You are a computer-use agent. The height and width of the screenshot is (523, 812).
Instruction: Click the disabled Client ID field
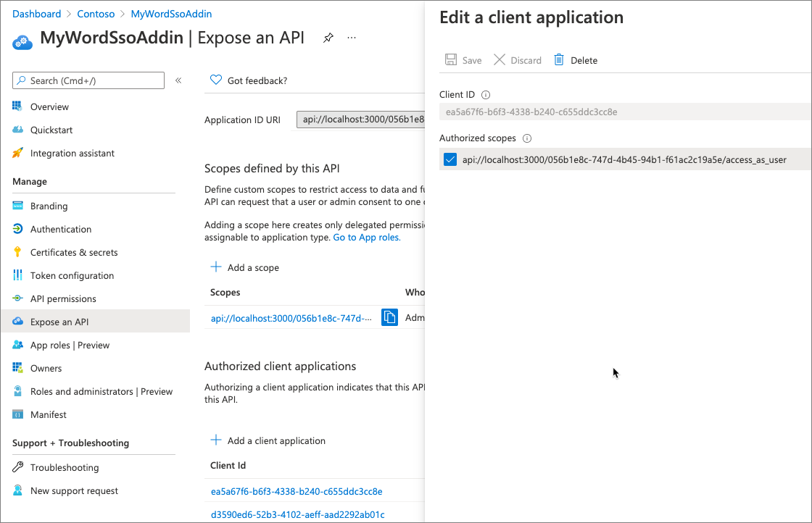625,112
